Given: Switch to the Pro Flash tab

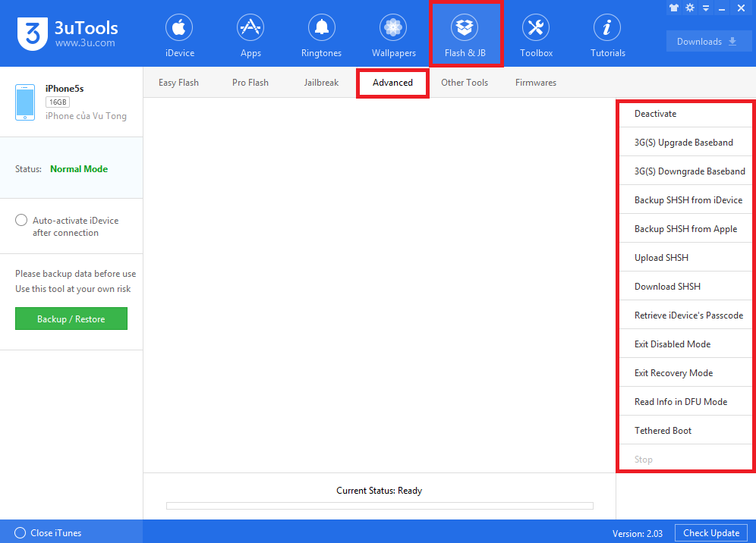Looking at the screenshot, I should click(x=250, y=83).
